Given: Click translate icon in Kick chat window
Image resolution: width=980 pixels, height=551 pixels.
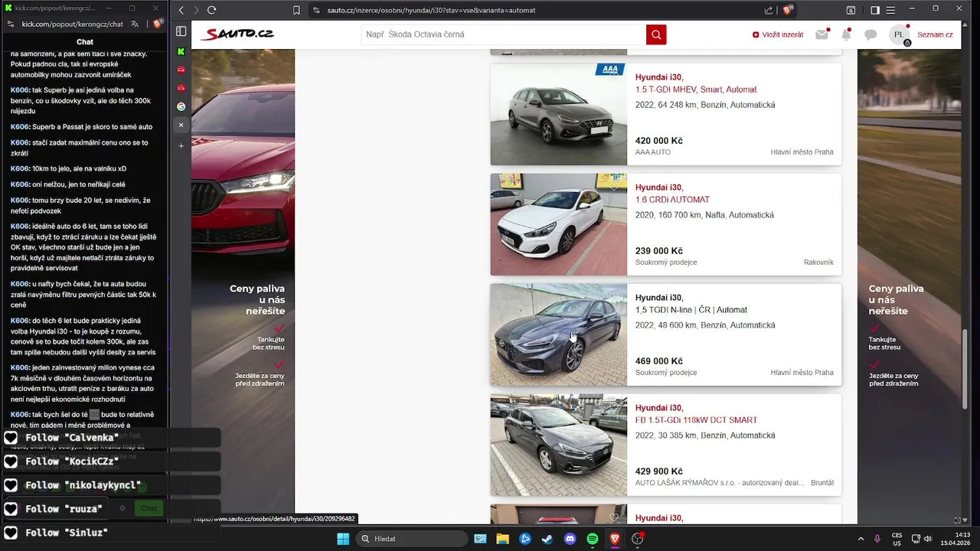Looking at the screenshot, I should point(135,24).
